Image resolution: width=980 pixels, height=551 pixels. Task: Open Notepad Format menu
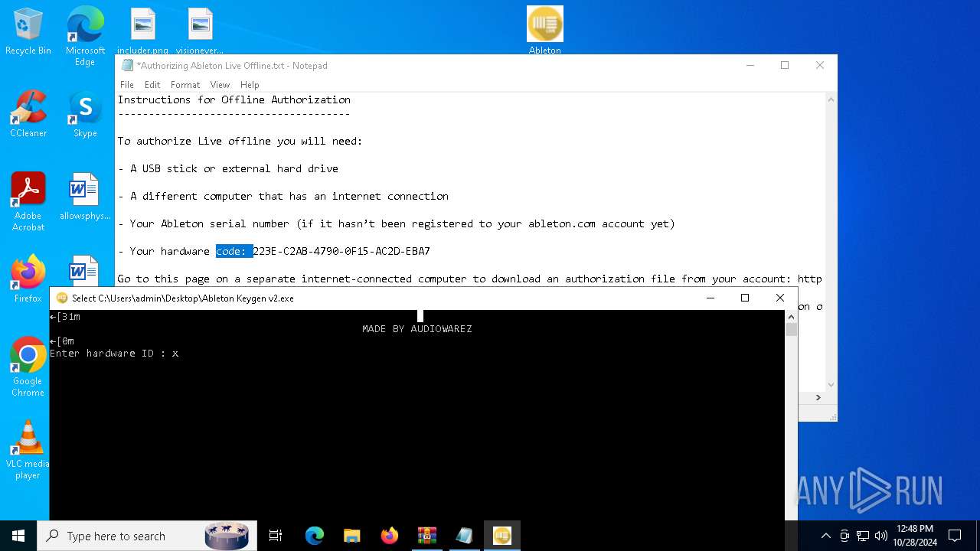tap(185, 85)
